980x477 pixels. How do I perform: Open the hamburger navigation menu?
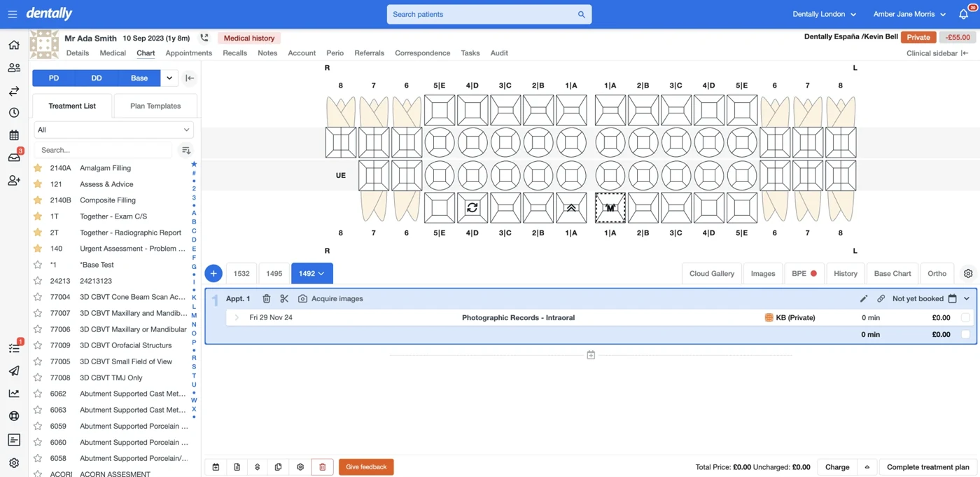coord(12,14)
